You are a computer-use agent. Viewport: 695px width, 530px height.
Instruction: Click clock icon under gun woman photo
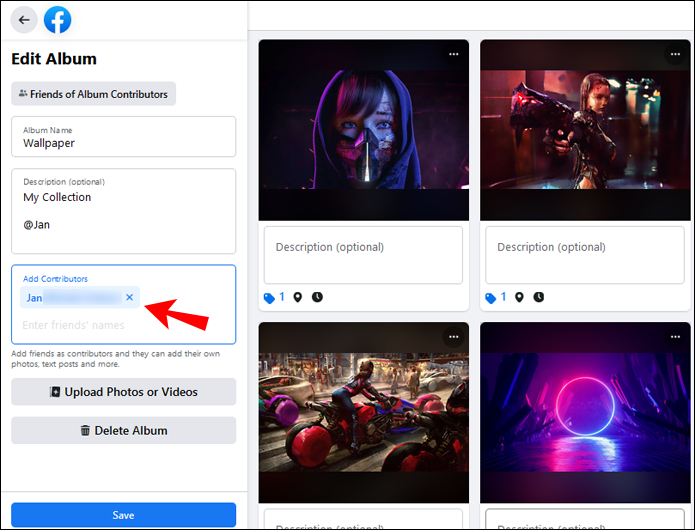click(x=539, y=297)
